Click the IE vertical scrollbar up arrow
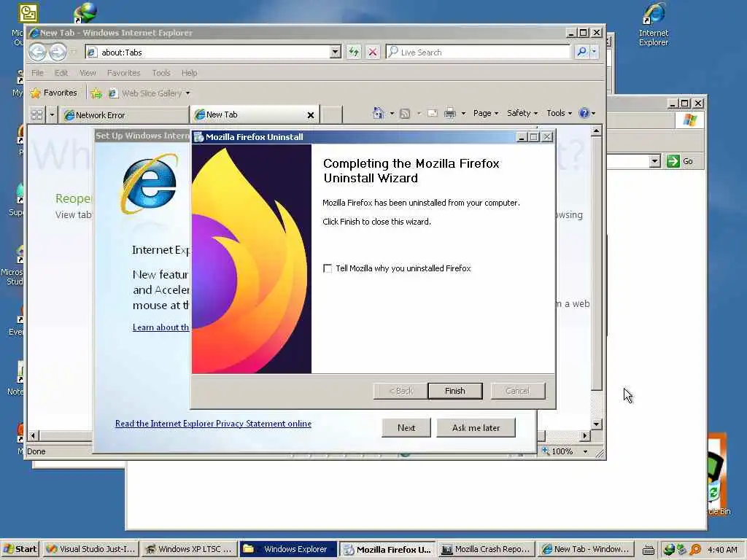Viewport: 747px width, 560px height. [596, 131]
